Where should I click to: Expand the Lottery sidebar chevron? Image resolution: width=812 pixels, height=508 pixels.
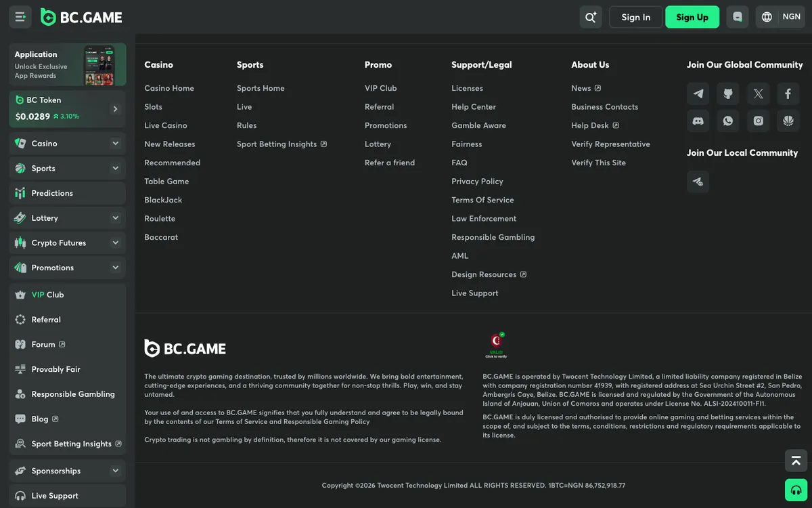click(115, 218)
